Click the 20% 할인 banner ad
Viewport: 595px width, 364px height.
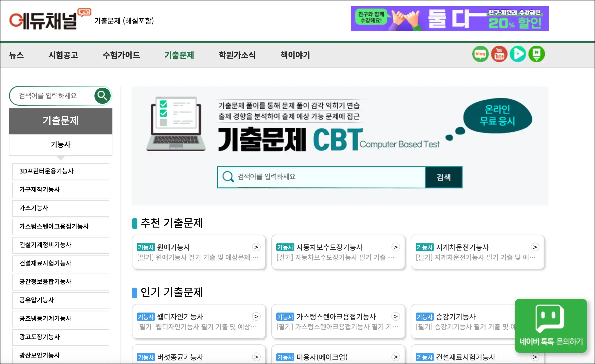pos(449,19)
